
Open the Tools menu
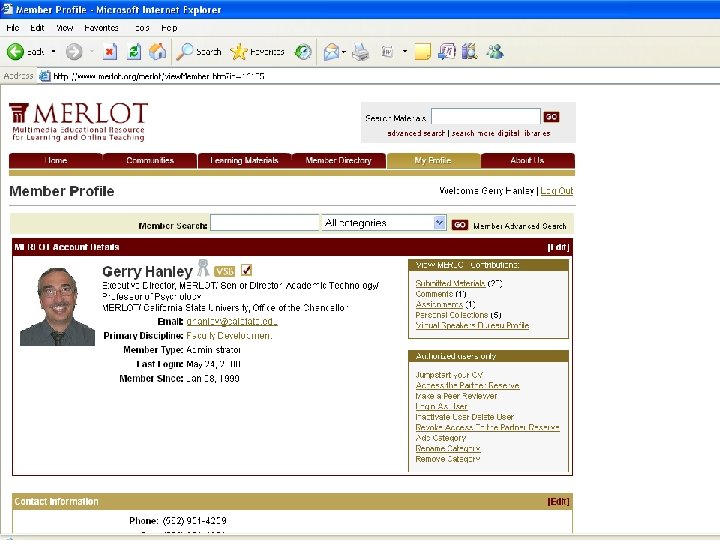tap(142, 28)
